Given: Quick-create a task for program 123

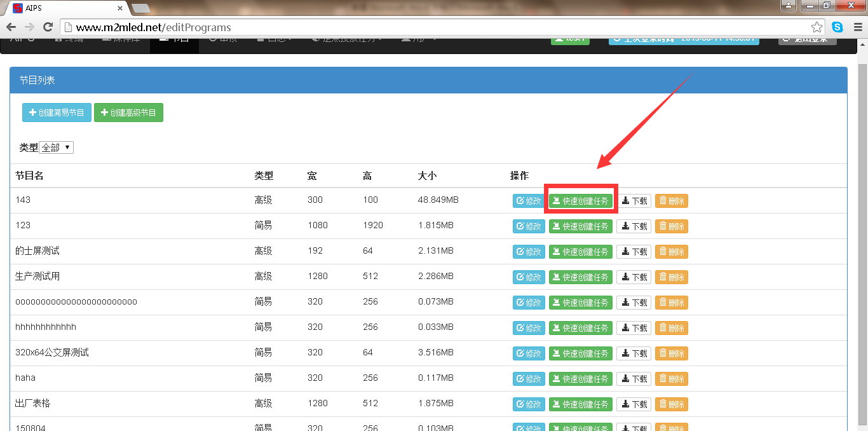Looking at the screenshot, I should point(581,226).
